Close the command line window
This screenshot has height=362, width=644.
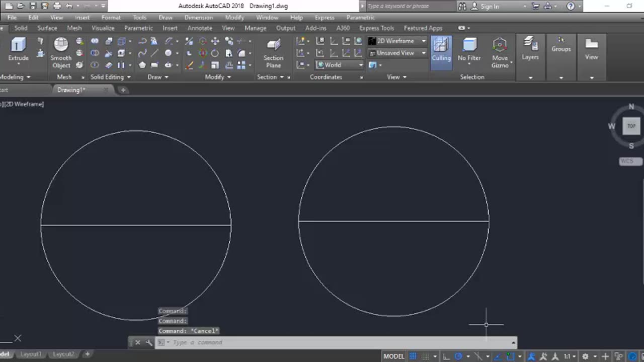tap(137, 342)
